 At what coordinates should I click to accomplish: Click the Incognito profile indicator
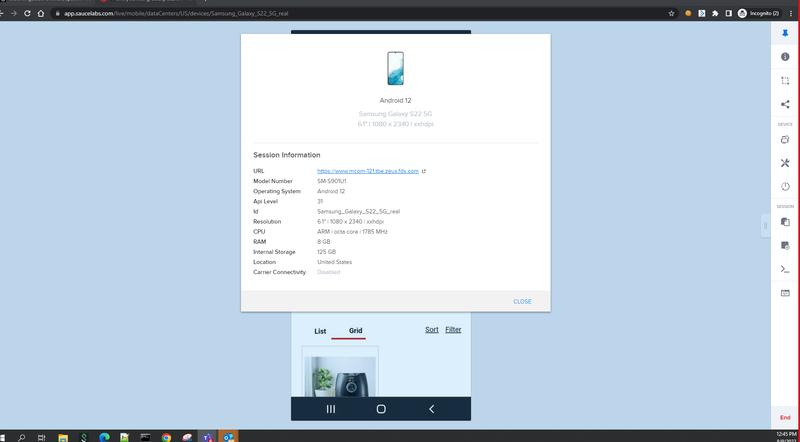(x=759, y=13)
